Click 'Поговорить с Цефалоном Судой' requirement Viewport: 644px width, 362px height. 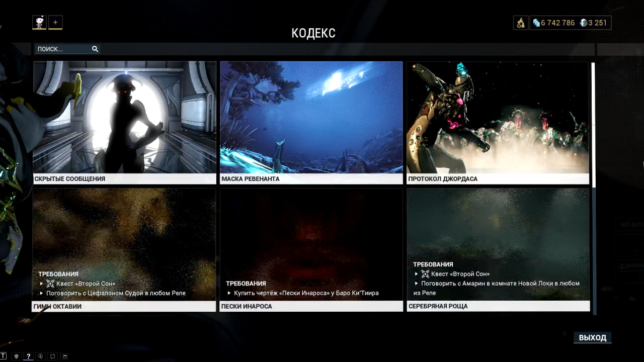point(116,293)
